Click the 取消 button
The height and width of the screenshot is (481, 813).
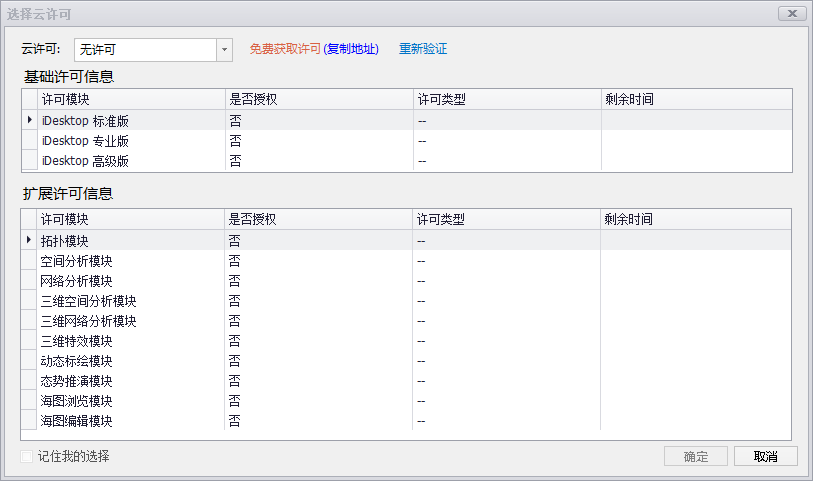tap(765, 456)
